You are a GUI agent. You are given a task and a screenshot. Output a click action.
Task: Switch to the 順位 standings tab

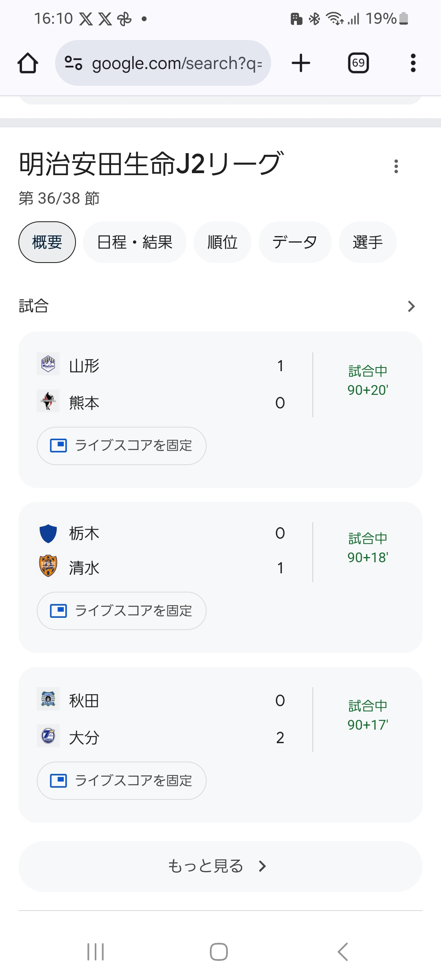(x=222, y=242)
